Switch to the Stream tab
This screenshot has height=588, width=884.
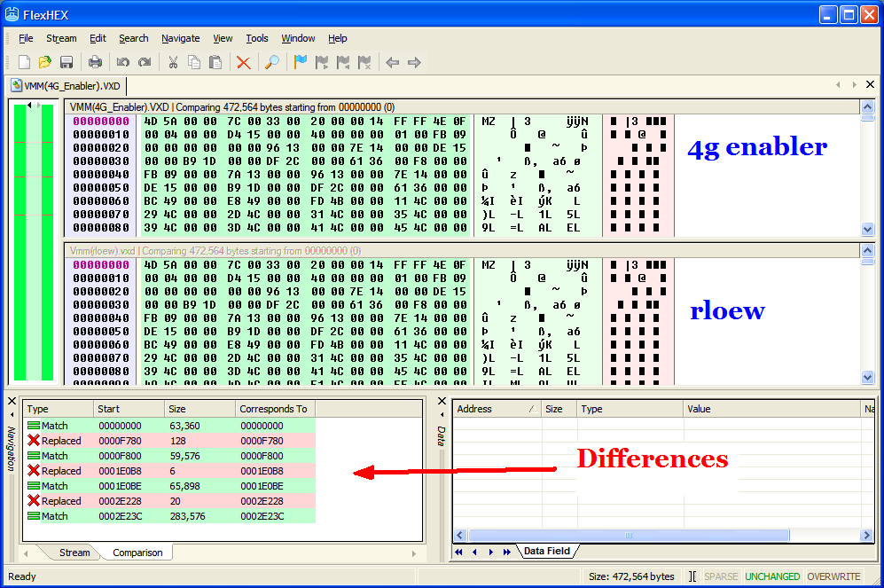pyautogui.click(x=74, y=553)
